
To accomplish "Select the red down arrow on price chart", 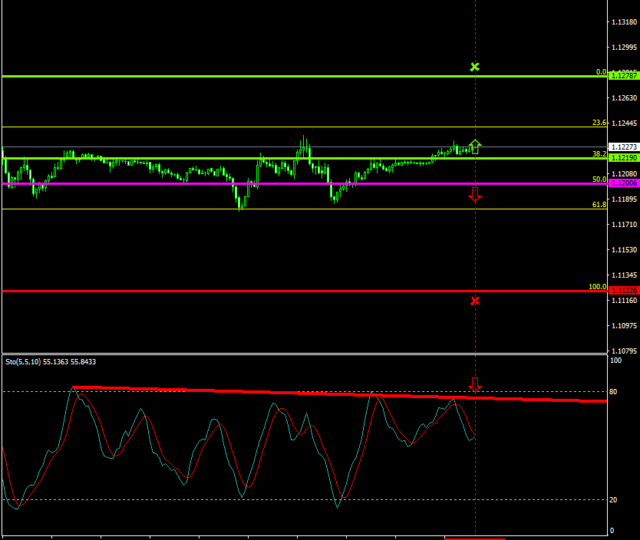I will point(475,194).
